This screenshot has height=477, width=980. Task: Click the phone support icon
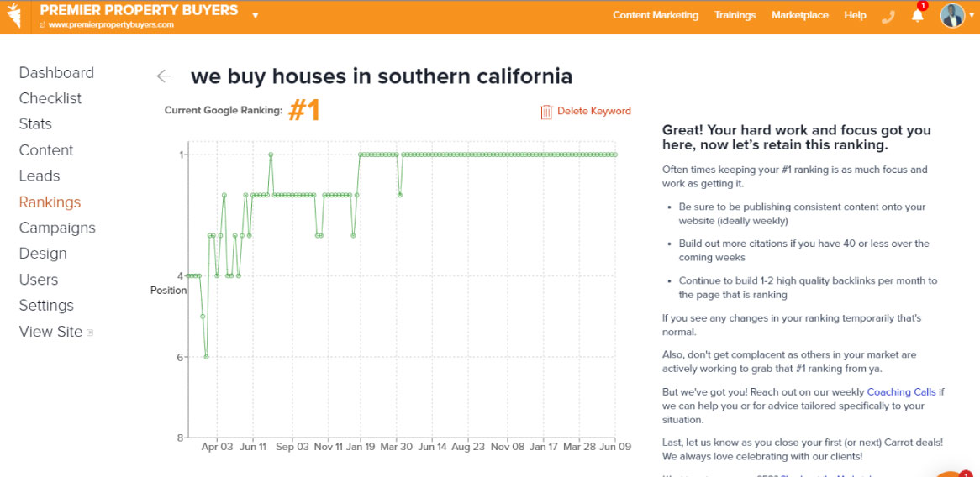[888, 16]
